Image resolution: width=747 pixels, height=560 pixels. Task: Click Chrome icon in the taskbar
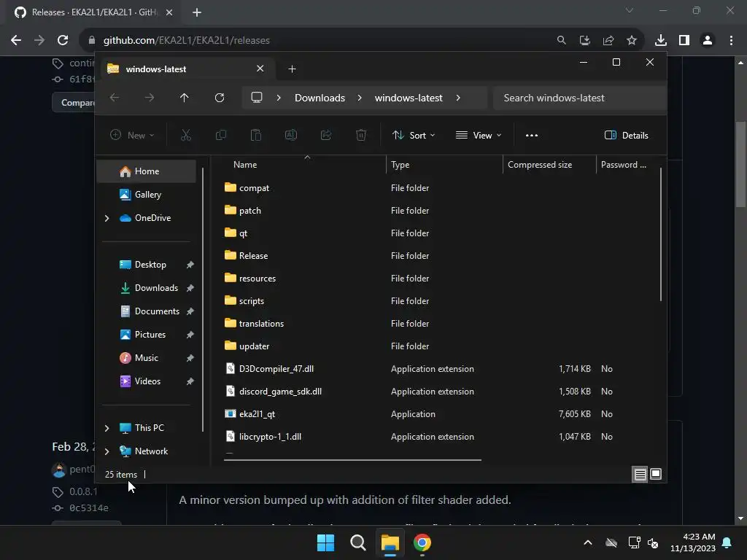point(422,542)
